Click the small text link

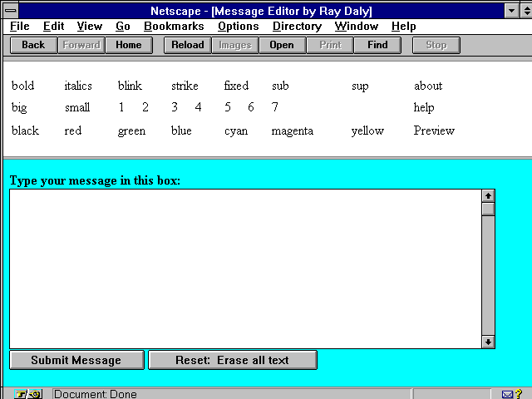(x=77, y=107)
